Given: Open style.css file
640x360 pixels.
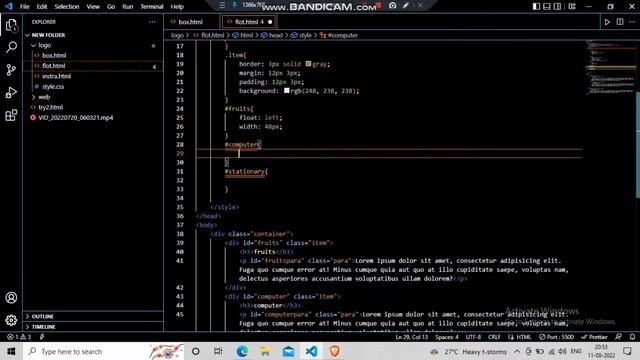Looking at the screenshot, I should [x=53, y=87].
